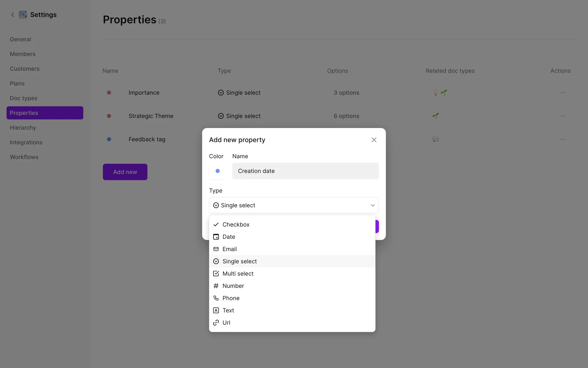This screenshot has height=368, width=588.
Task: Click the back arrow next to Settings
Action: pyautogui.click(x=13, y=15)
